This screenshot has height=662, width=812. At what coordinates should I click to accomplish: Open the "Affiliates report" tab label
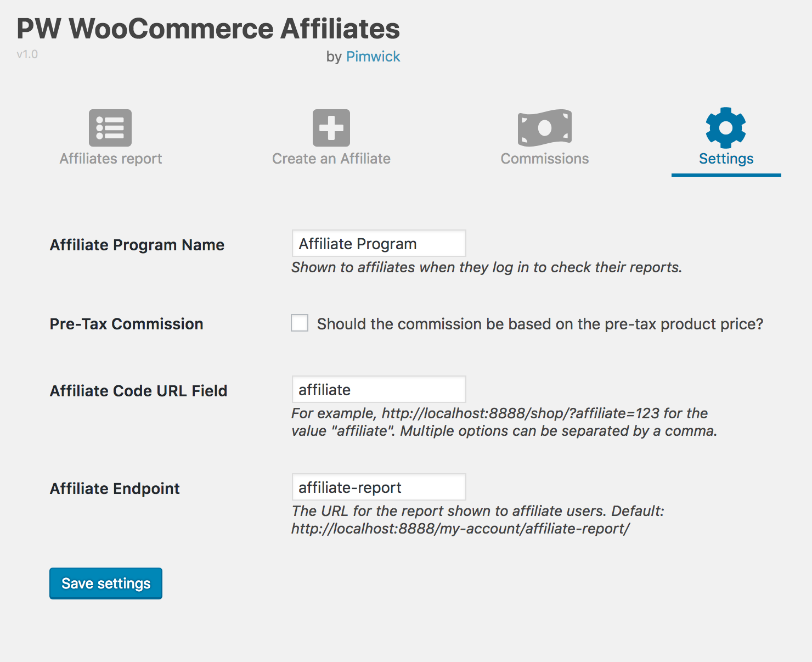point(111,159)
